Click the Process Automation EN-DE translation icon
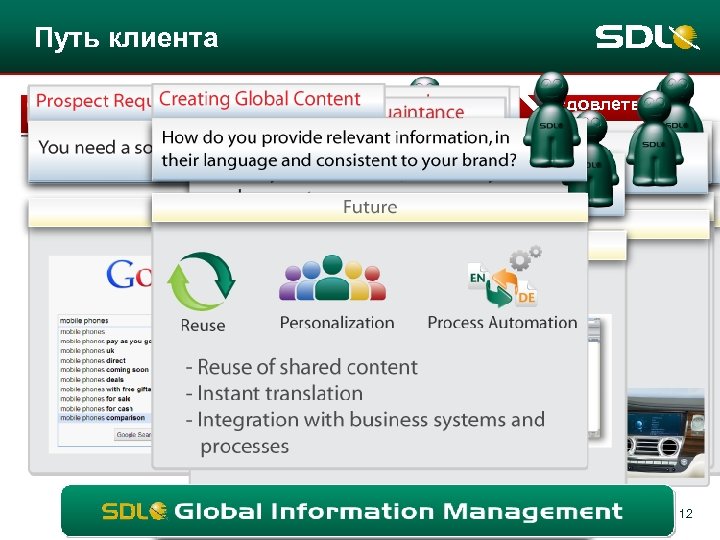Screen dimensions: 720x540 pos(504,277)
